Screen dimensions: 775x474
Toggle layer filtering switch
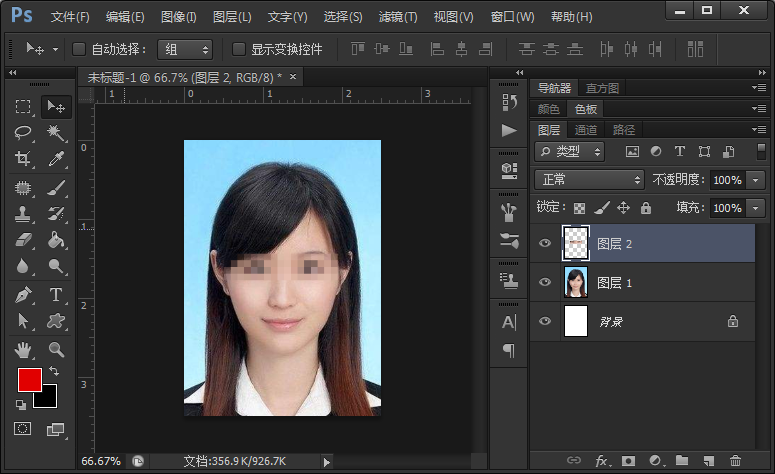click(x=761, y=151)
